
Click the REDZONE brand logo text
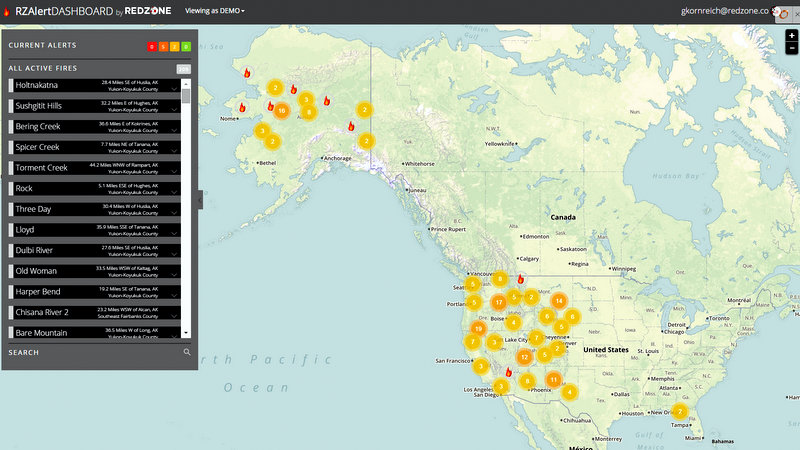[148, 11]
